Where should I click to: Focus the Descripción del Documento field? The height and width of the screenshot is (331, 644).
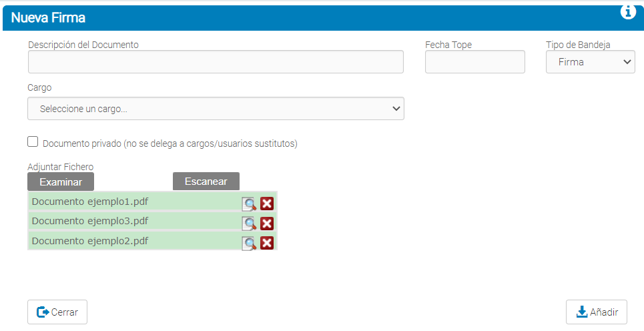click(x=216, y=62)
